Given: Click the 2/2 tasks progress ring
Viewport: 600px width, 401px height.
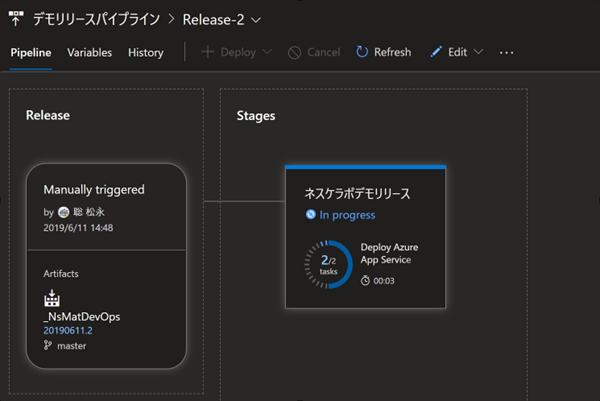Looking at the screenshot, I should [x=328, y=264].
